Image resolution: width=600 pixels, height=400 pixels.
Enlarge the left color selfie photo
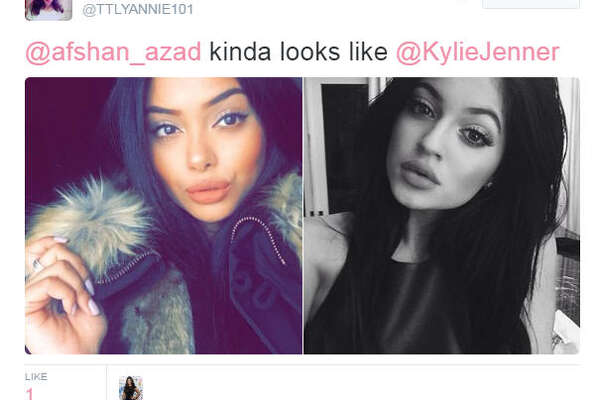[163, 216]
